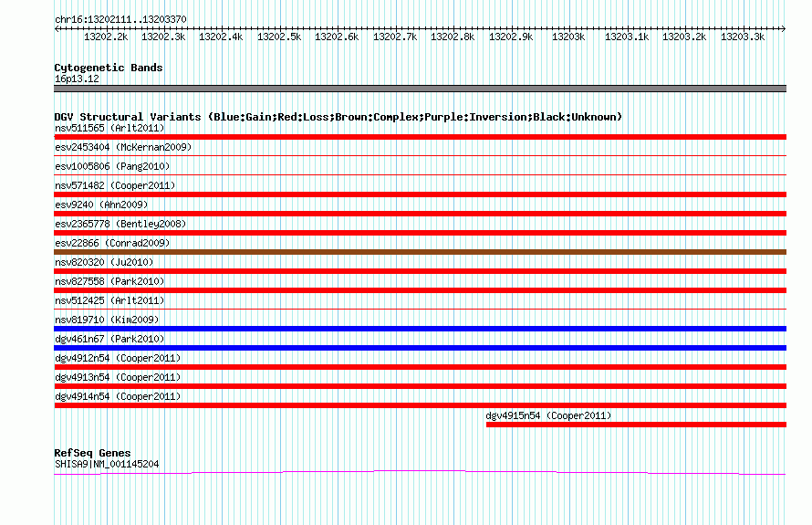Select the esv2453404 (McKernan2009) variant label
This screenshot has width=812, height=525.
coord(123,147)
